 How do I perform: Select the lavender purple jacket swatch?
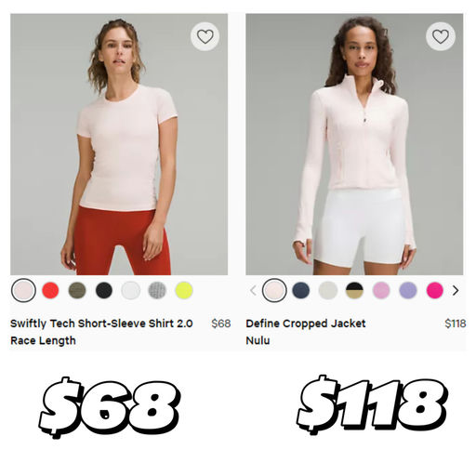pos(408,290)
